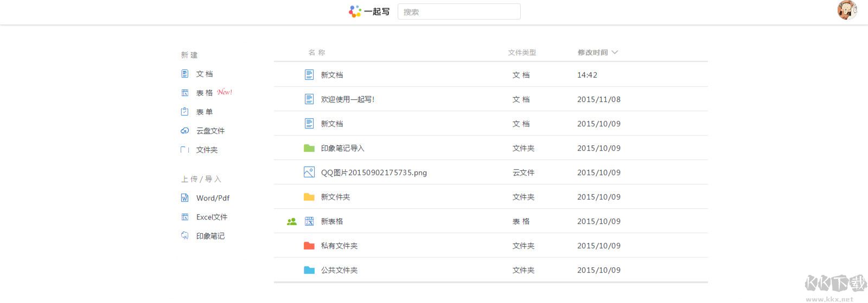The height and width of the screenshot is (303, 868).
Task: Open 印象笔记导入 folder name
Action: pos(342,148)
